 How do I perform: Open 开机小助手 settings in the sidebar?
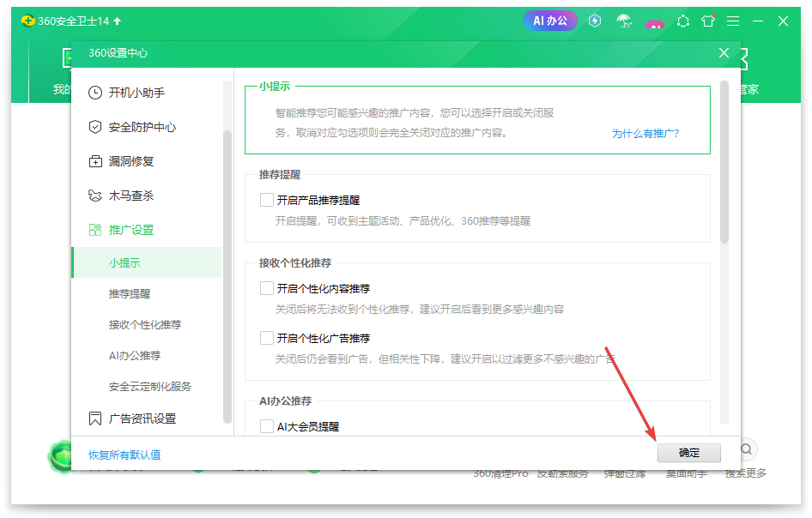(137, 93)
